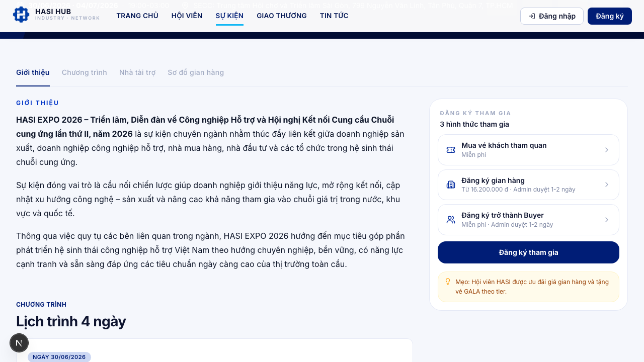The image size is (644, 362).
Task: Click the ticket icon for visitor tickets
Action: pos(451,150)
